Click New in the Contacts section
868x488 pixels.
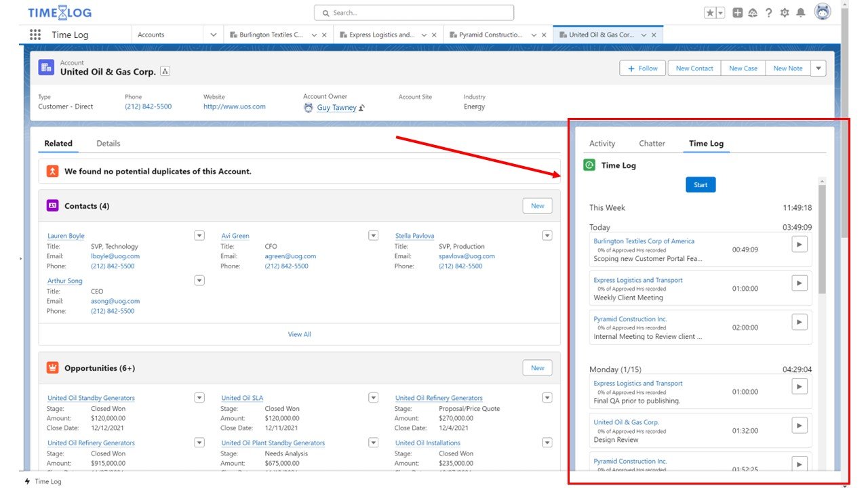(538, 205)
